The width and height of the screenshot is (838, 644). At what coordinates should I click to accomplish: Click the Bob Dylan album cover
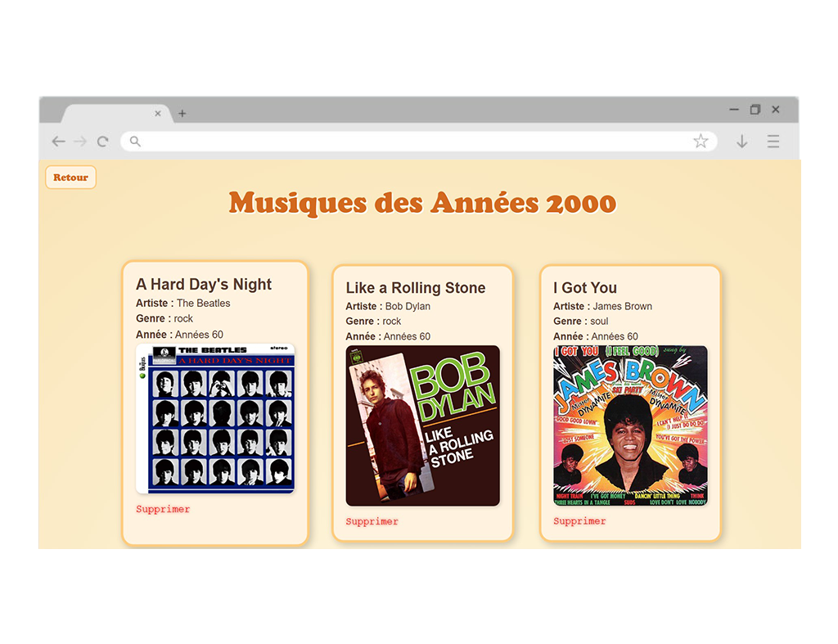[423, 426]
